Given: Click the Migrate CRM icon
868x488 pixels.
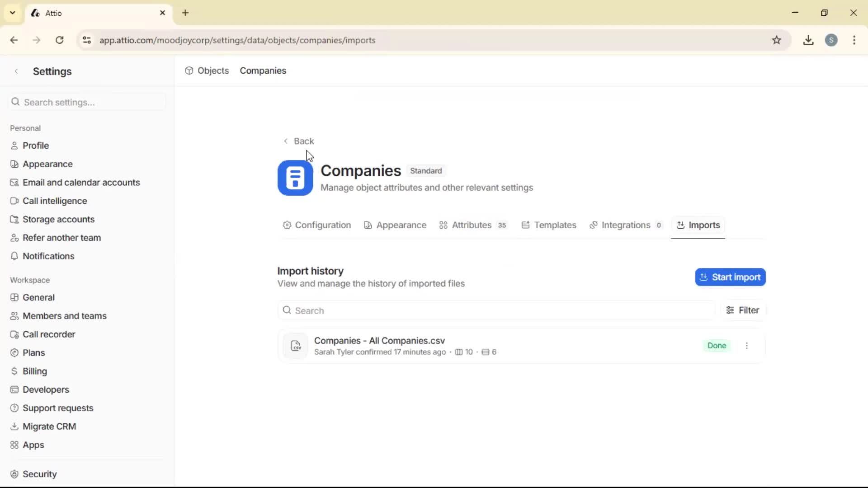Looking at the screenshot, I should (14, 426).
